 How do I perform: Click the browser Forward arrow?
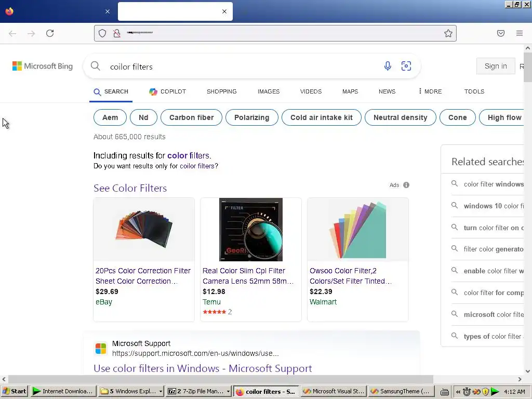[31, 33]
